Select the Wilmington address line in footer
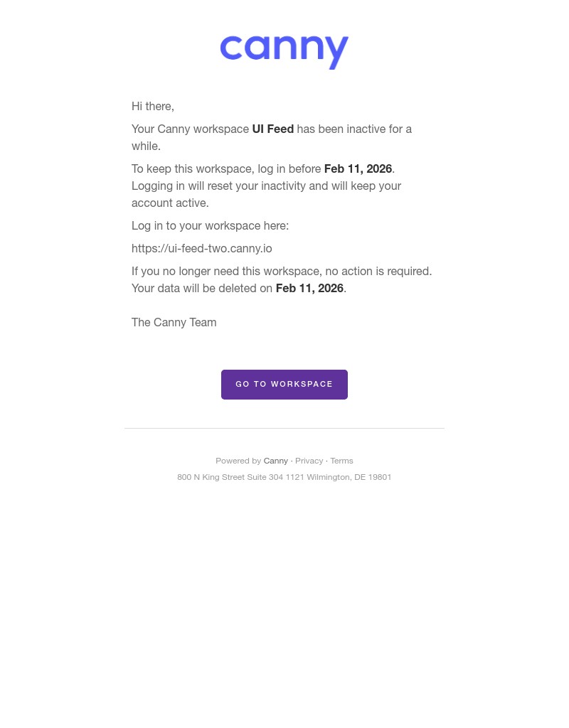 284,477
